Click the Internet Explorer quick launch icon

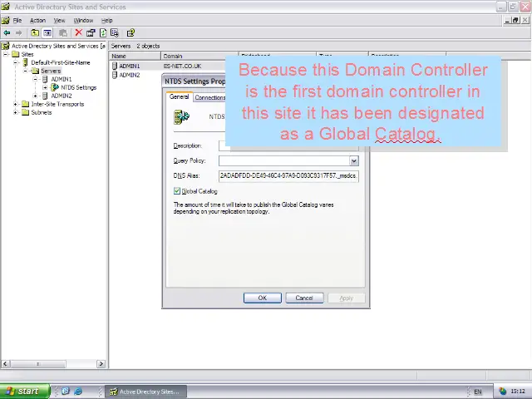pos(78,392)
